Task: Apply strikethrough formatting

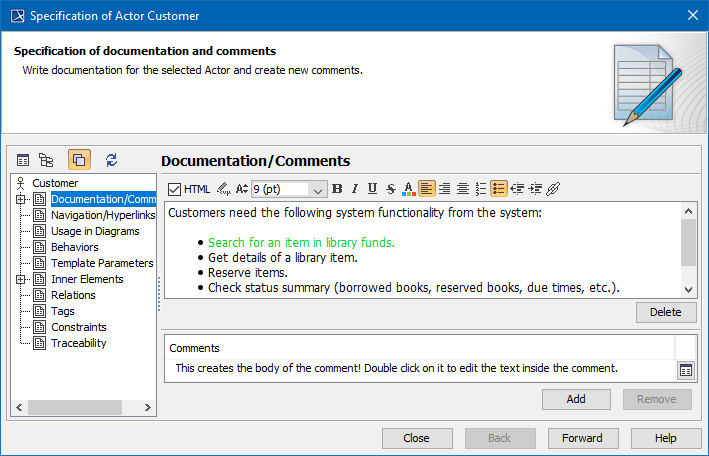Action: 390,188
